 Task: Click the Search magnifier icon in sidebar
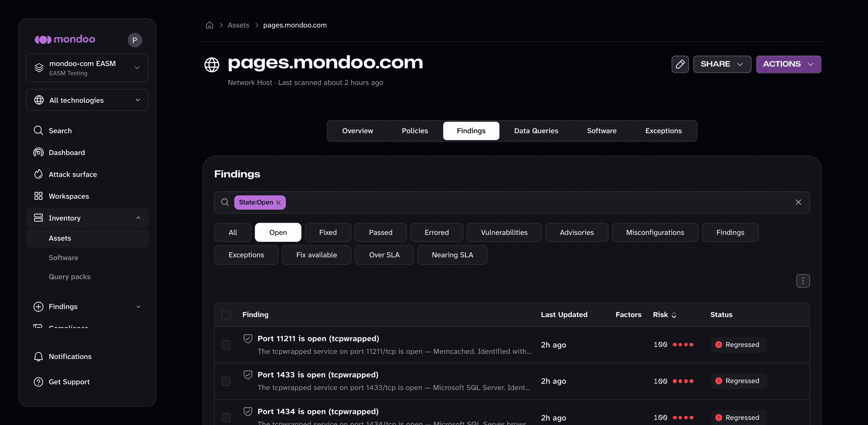tap(39, 130)
